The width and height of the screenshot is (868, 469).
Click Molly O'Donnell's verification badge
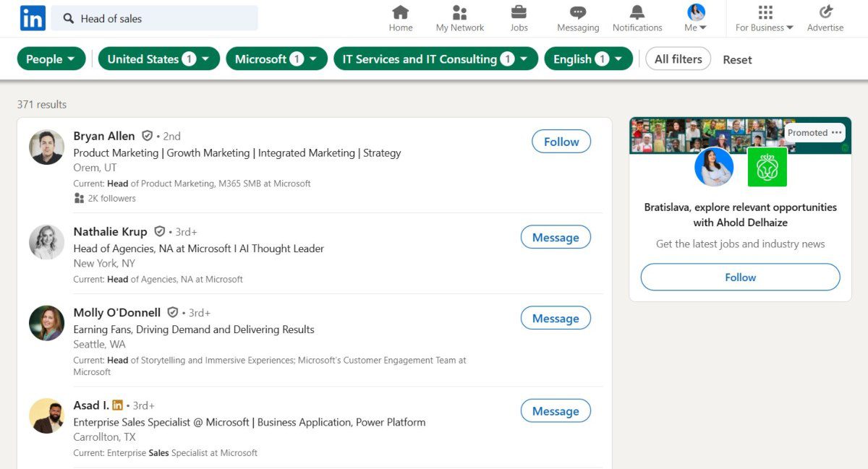[x=173, y=313]
